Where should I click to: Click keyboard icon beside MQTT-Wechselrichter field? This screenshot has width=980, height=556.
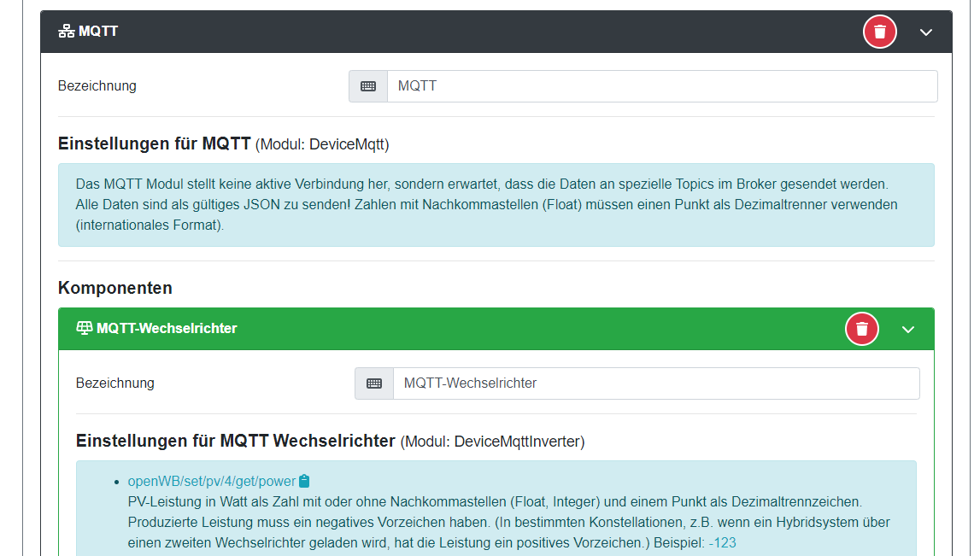point(373,383)
